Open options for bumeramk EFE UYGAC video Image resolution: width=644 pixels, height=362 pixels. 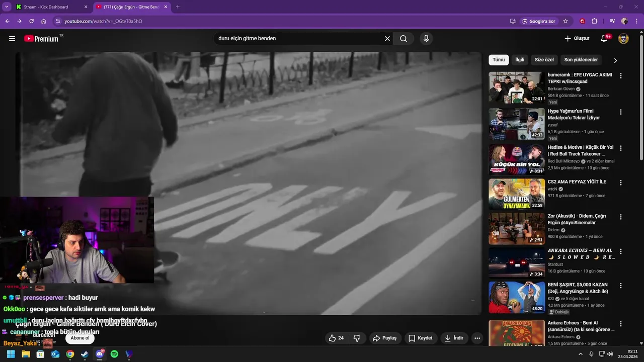[620, 75]
